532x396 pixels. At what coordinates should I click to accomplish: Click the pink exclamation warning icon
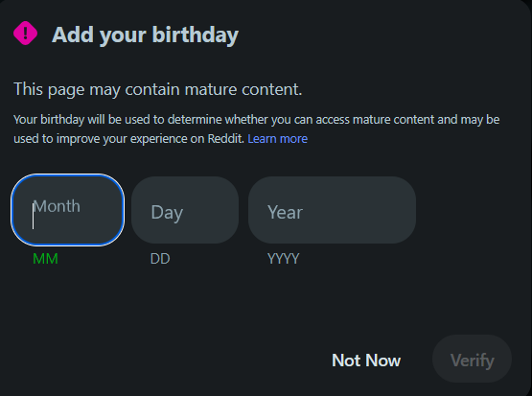coord(26,34)
